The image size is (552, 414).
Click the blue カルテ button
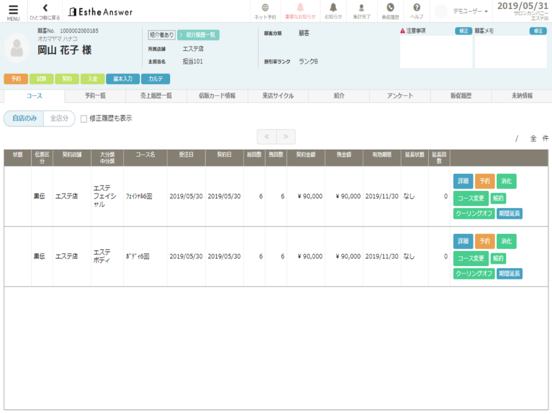point(156,79)
